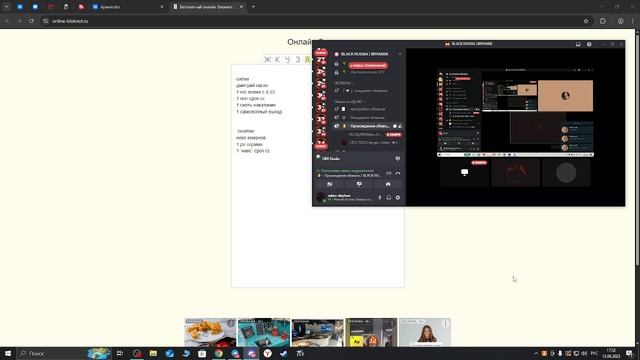Open the Chrome extensions puzzle icon
The height and width of the screenshot is (360, 640).
coord(603,21)
